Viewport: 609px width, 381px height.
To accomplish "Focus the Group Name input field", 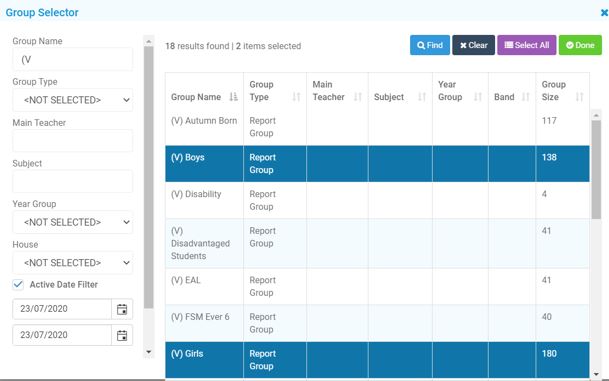I will [73, 59].
